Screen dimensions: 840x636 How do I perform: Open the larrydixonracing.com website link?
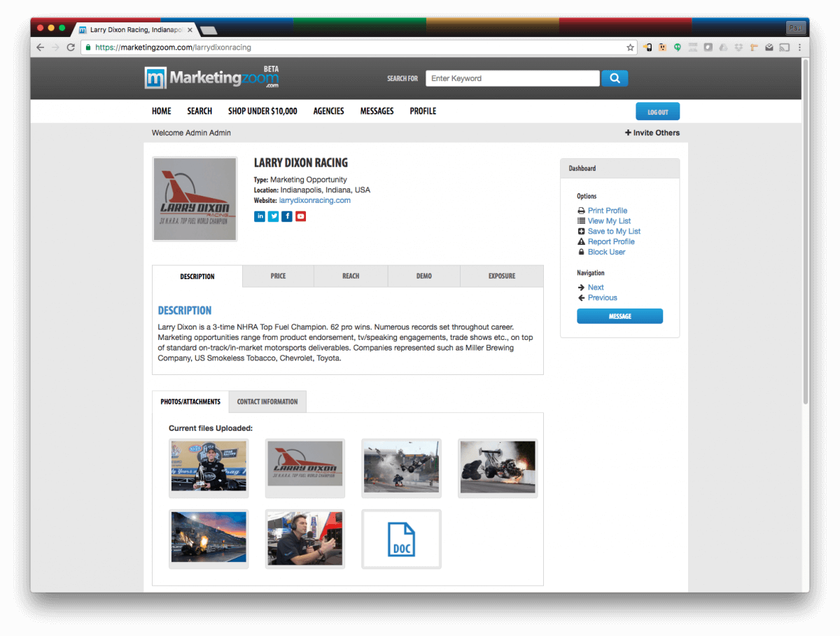click(x=314, y=200)
